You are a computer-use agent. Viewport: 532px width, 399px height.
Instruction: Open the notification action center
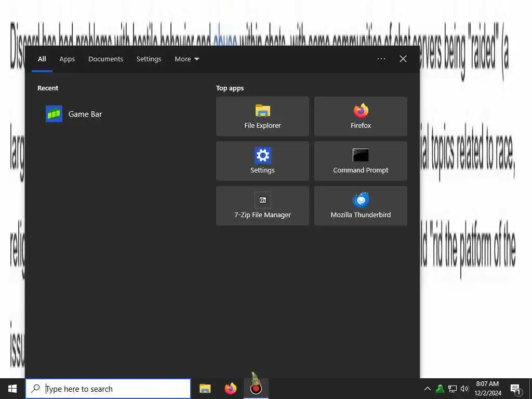pos(515,389)
